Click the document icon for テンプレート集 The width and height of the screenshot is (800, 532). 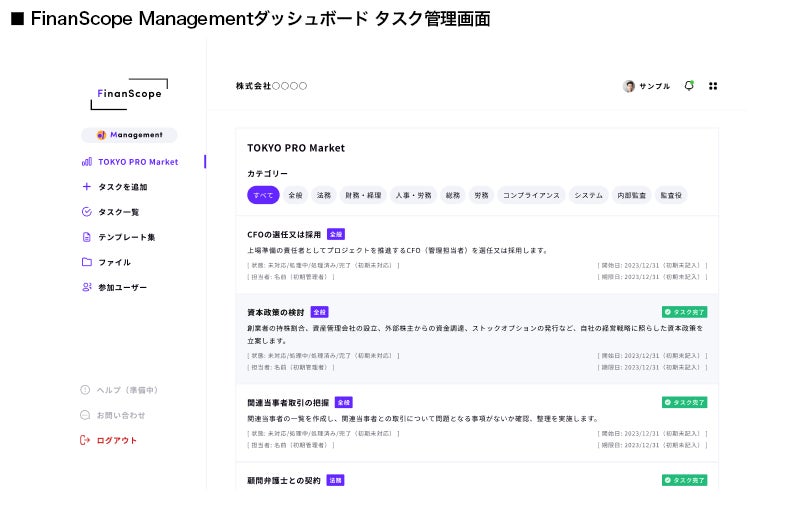pos(87,237)
